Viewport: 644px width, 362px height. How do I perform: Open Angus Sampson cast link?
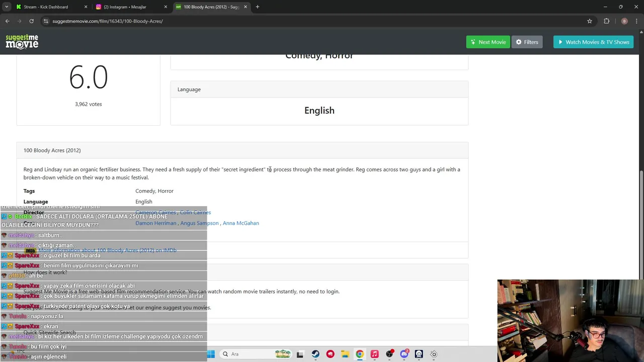click(x=199, y=223)
